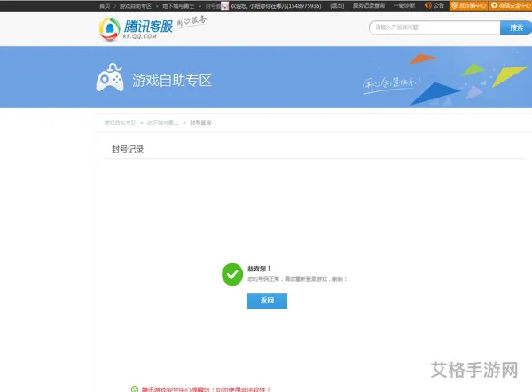Screen dimensions: 532x392
Task: Click the user avatar thumbnail in top bar
Action: click(224, 6)
